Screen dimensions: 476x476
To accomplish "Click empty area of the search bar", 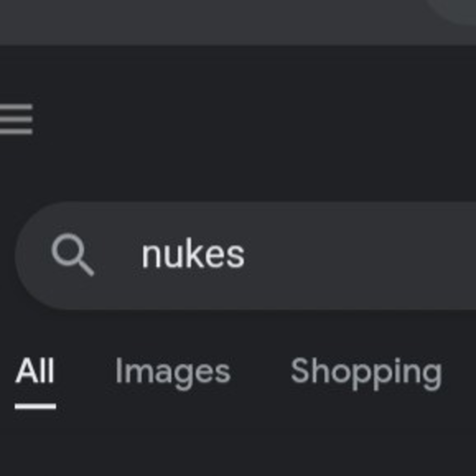I will point(370,255).
